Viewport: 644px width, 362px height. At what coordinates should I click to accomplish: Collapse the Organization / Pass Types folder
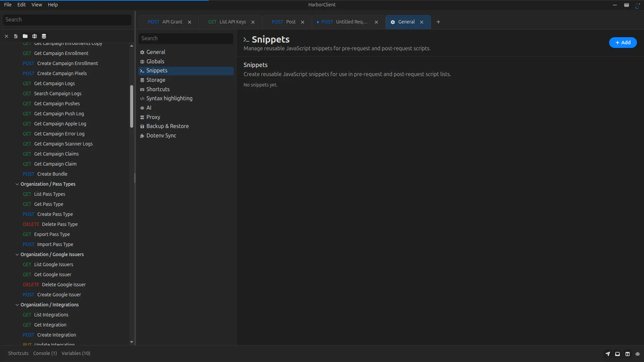pos(17,184)
